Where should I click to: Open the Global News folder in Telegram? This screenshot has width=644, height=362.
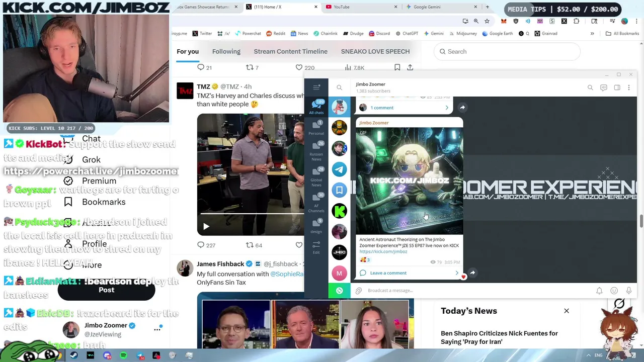(x=316, y=176)
